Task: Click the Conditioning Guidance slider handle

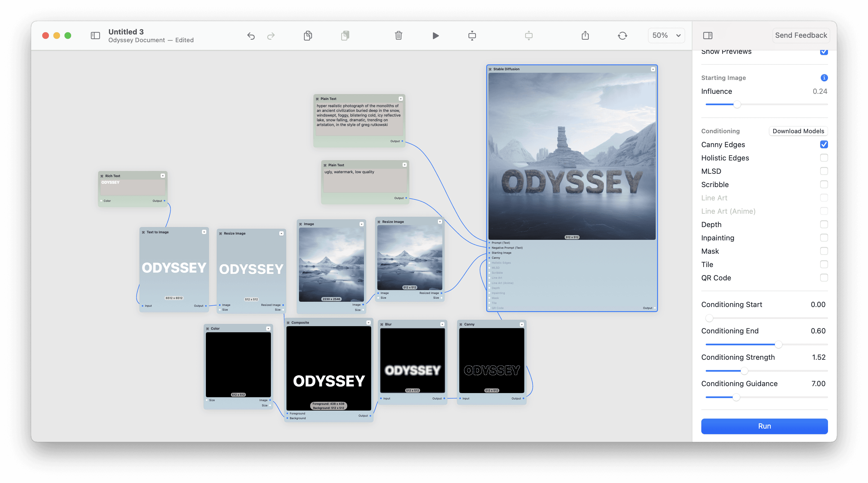Action: pyautogui.click(x=736, y=397)
